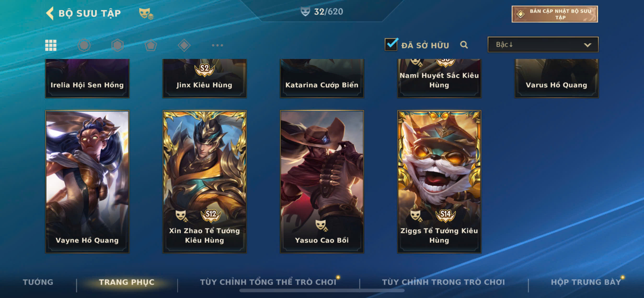Image resolution: width=644 pixels, height=298 pixels.
Task: Open Tùy Chỉnh Tổng Thể Trò Chơi tab
Action: coord(268,282)
